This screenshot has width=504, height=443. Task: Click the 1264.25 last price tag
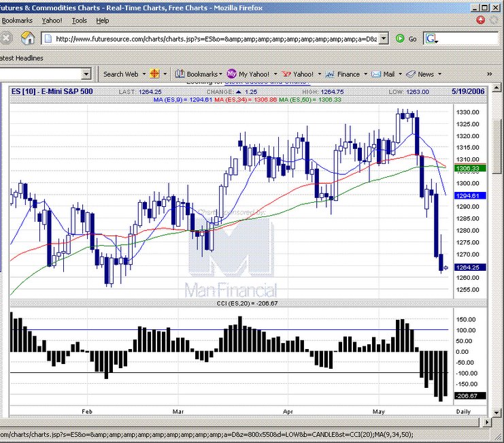point(470,267)
